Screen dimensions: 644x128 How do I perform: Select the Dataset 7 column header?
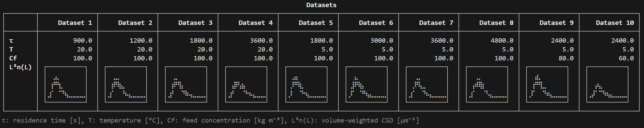click(436, 23)
